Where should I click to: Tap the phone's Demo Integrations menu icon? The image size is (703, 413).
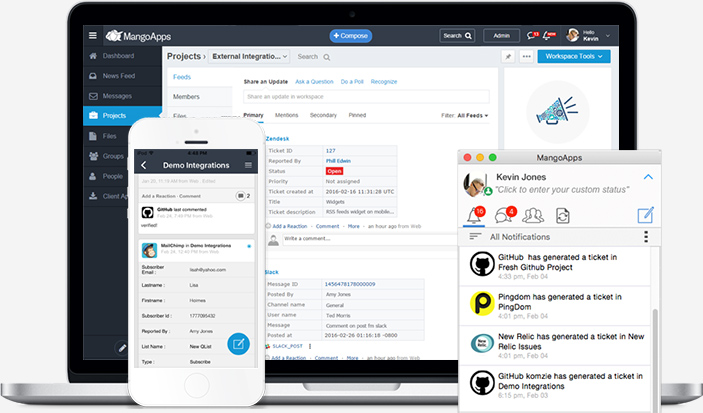coord(248,165)
